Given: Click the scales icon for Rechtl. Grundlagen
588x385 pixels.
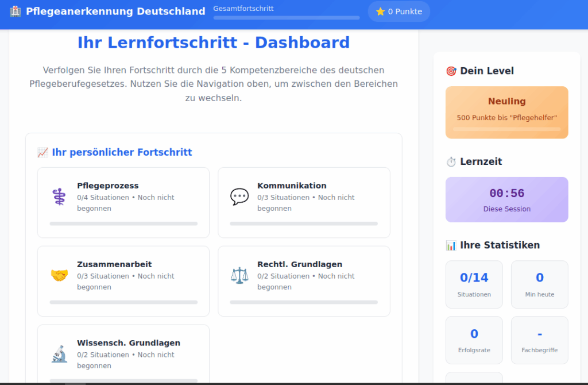Looking at the screenshot, I should (x=239, y=275).
